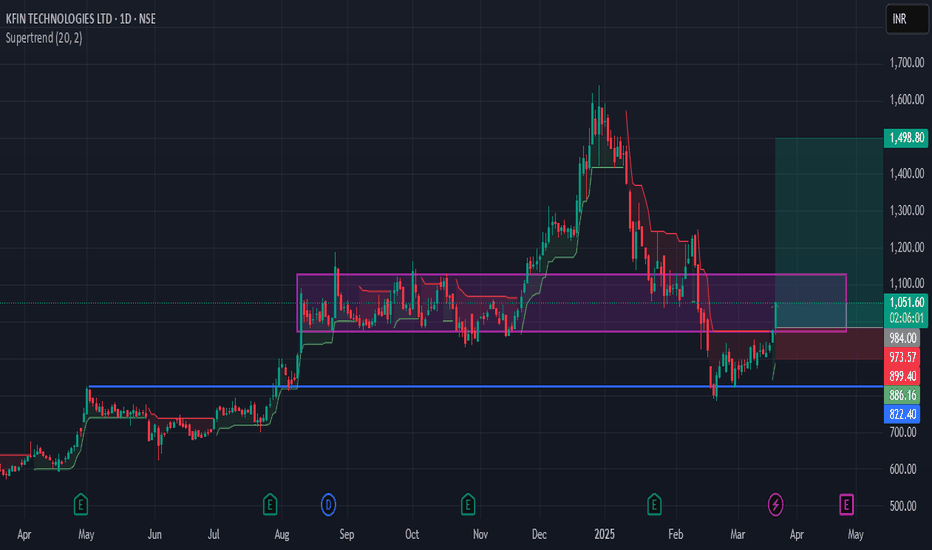The image size is (932, 550).
Task: Click the green 886.16 Supertrend value label
Action: tap(902, 395)
